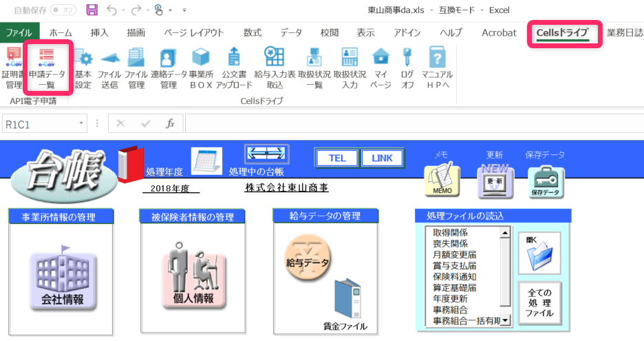Open Customize Quick Access Toolbar dropdown

pyautogui.click(x=184, y=10)
